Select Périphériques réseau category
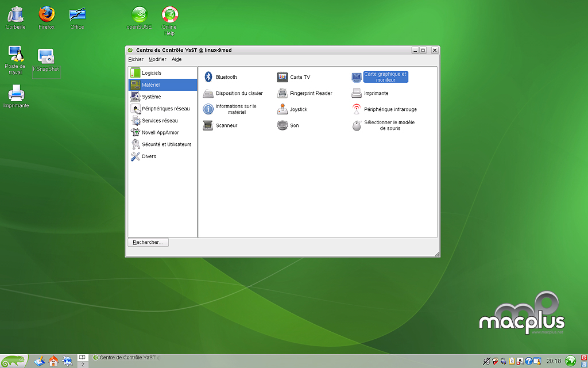The width and height of the screenshot is (588, 368). (x=163, y=109)
